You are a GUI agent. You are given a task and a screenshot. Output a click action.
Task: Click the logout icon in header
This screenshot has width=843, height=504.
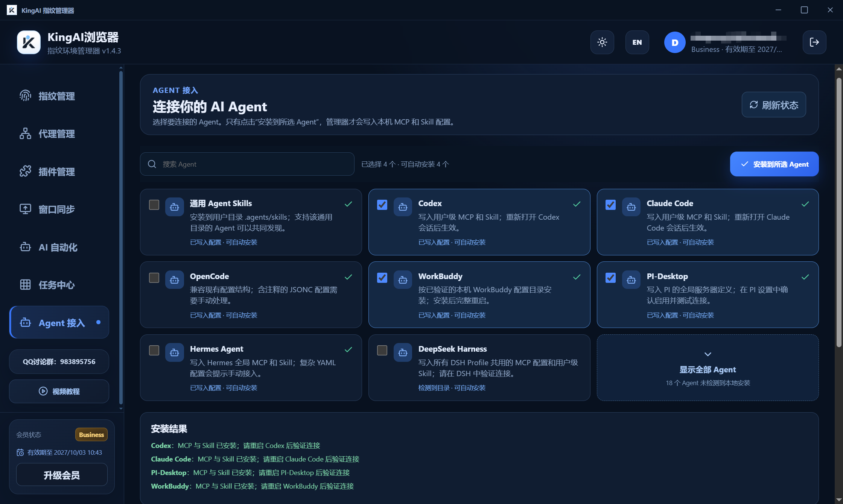pyautogui.click(x=814, y=42)
